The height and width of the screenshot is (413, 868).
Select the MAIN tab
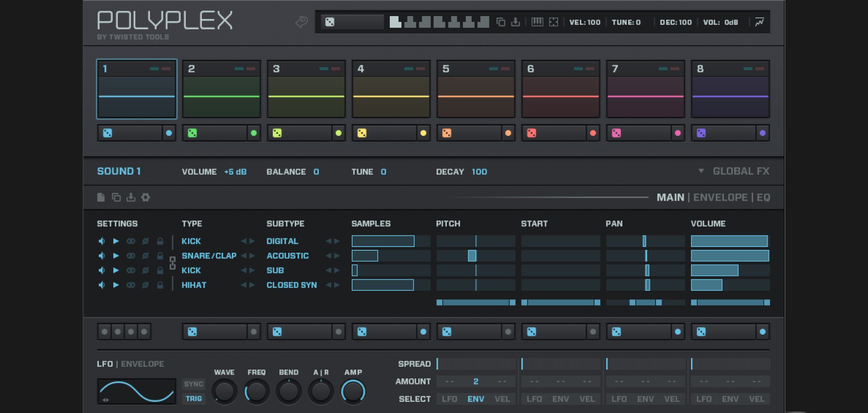point(670,197)
